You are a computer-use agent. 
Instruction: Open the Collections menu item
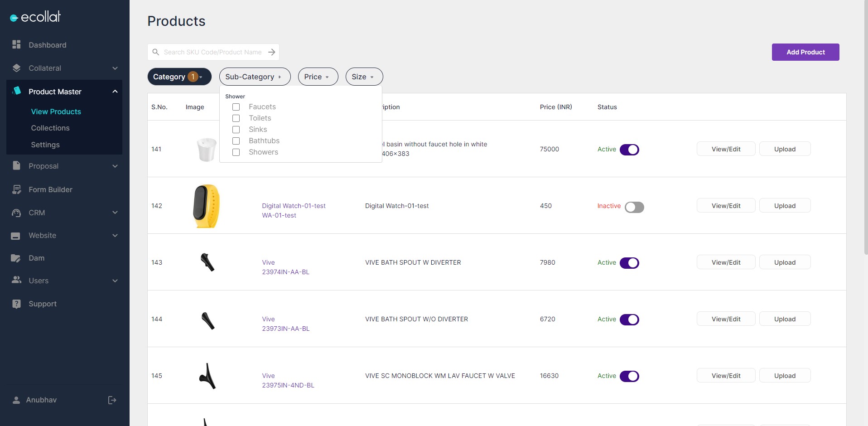click(x=50, y=128)
